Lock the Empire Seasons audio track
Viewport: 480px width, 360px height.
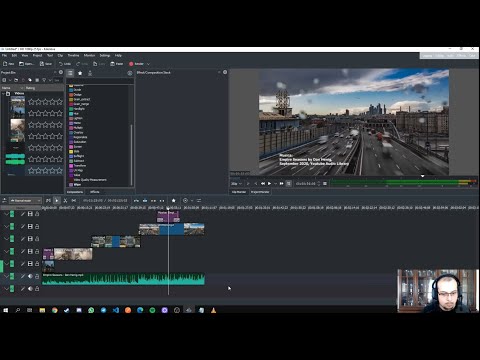37,276
